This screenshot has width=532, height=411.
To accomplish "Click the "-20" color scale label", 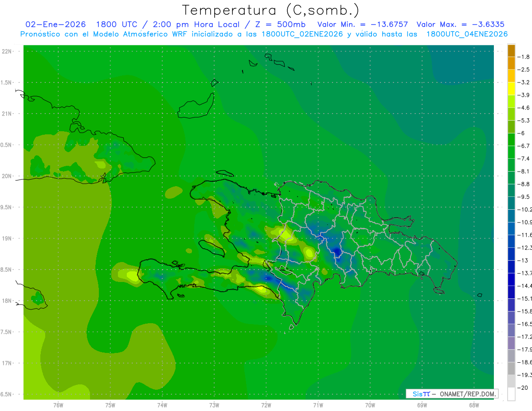I will [523, 388].
